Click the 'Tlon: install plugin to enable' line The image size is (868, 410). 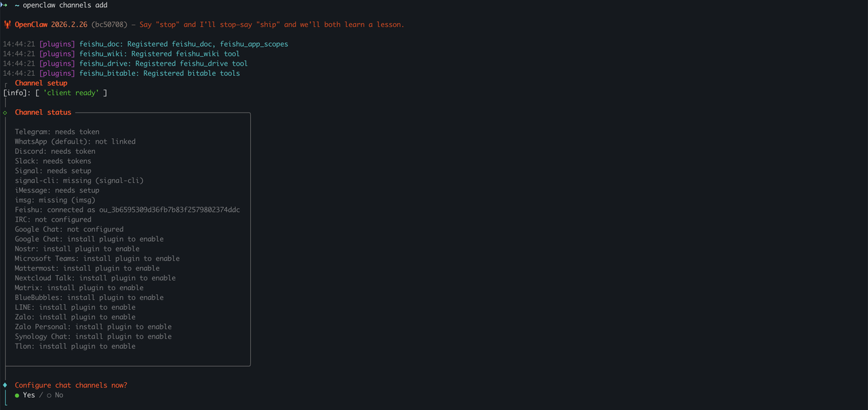75,346
